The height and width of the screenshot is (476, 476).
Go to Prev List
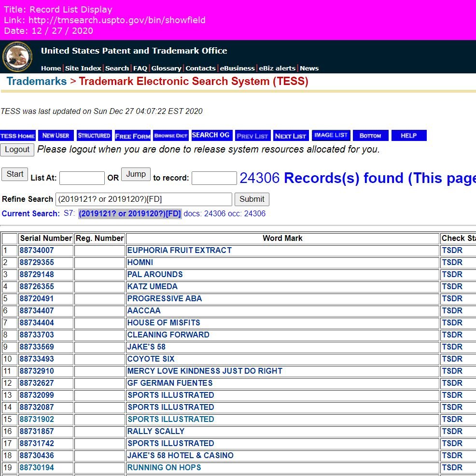[x=252, y=136]
